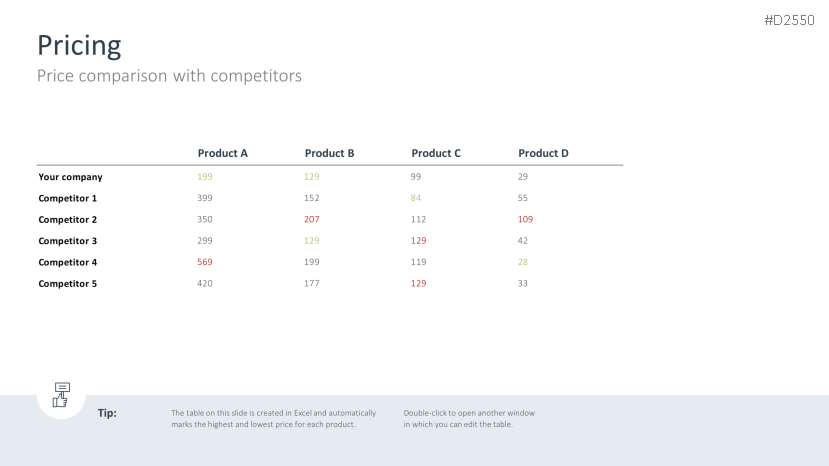Select the green 28 price cell
Viewport: 829px width, 466px height.
[523, 262]
